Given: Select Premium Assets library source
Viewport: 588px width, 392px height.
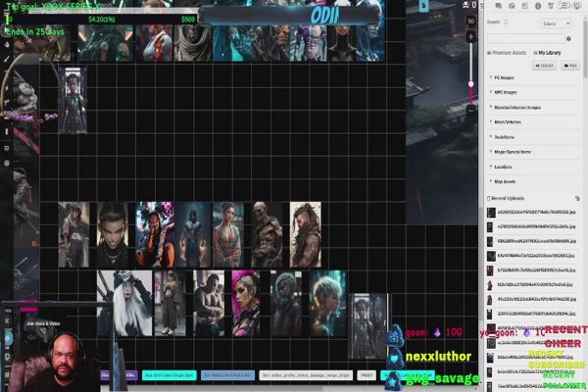Looking at the screenshot, I should pyautogui.click(x=507, y=53).
